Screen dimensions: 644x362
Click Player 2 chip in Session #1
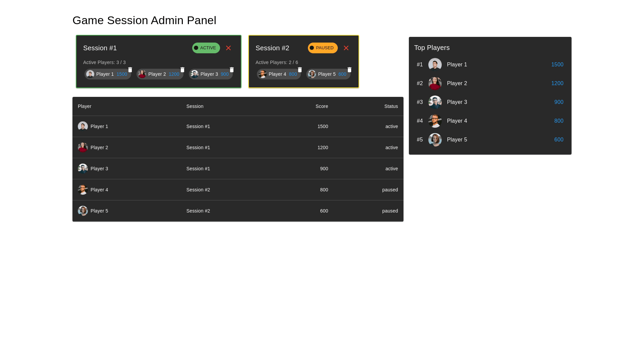(157, 74)
